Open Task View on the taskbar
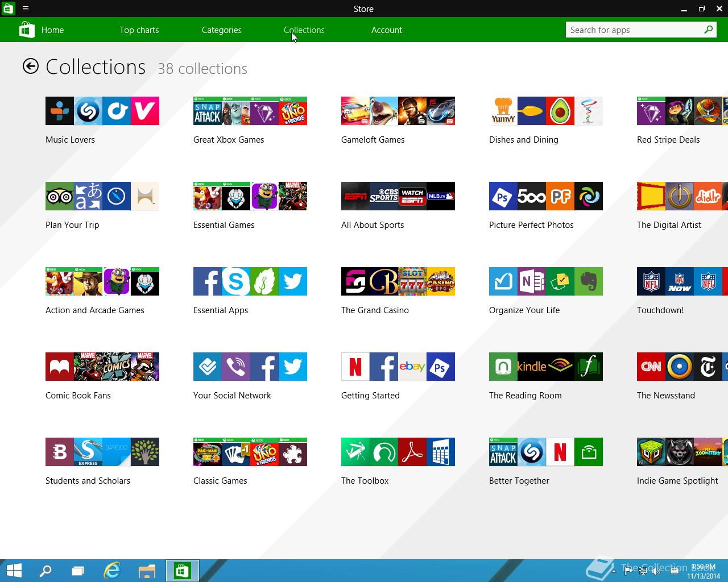 (x=78, y=571)
